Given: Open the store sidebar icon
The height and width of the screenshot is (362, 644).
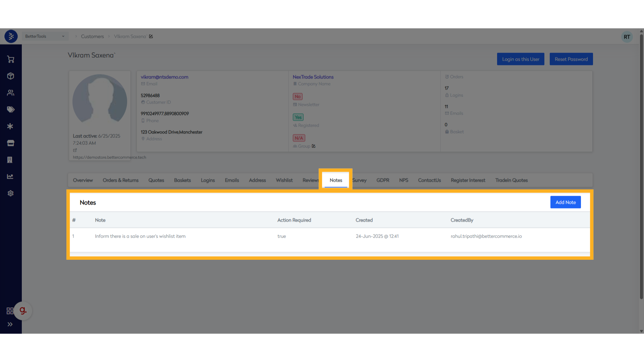Looking at the screenshot, I should click(11, 143).
